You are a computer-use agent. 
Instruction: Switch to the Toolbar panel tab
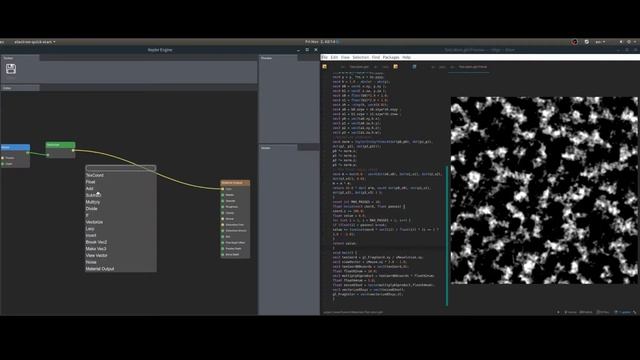[20, 58]
